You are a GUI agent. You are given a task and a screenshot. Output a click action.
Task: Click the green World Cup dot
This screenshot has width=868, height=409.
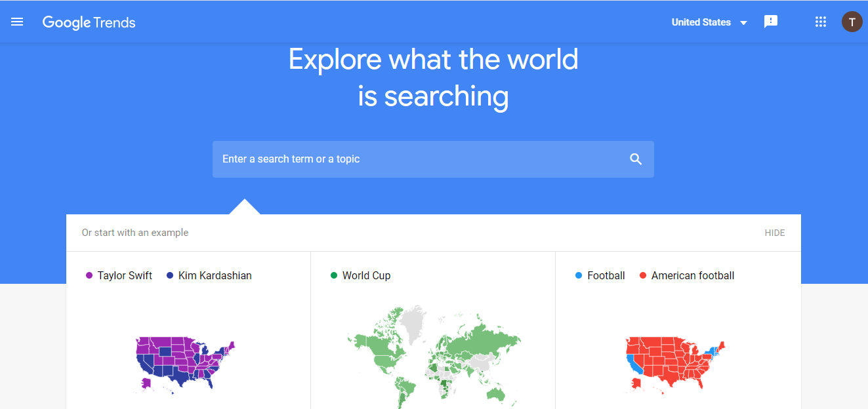coord(334,276)
